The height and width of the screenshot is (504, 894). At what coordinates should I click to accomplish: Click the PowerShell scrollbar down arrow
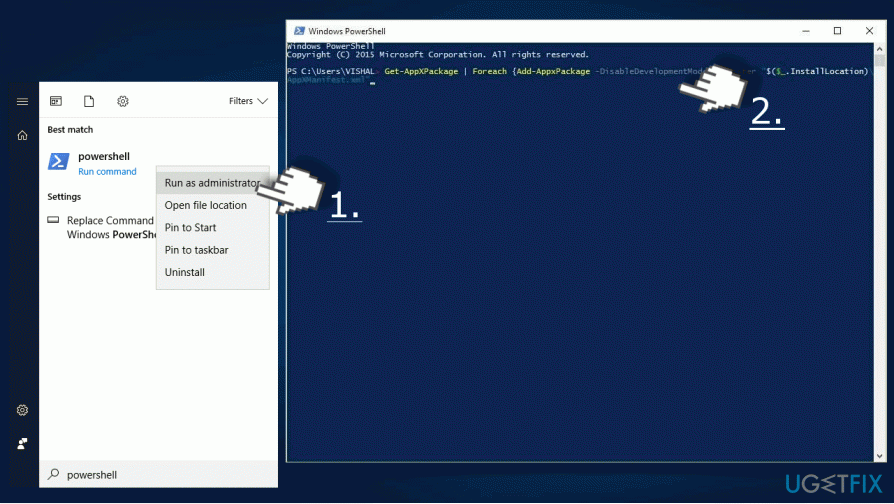[x=879, y=456]
